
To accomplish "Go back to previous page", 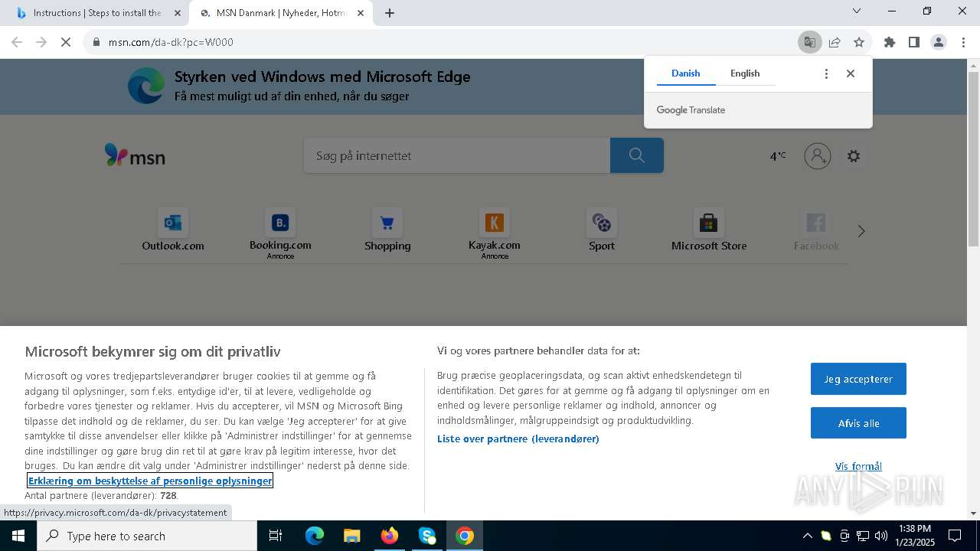I will point(17,42).
